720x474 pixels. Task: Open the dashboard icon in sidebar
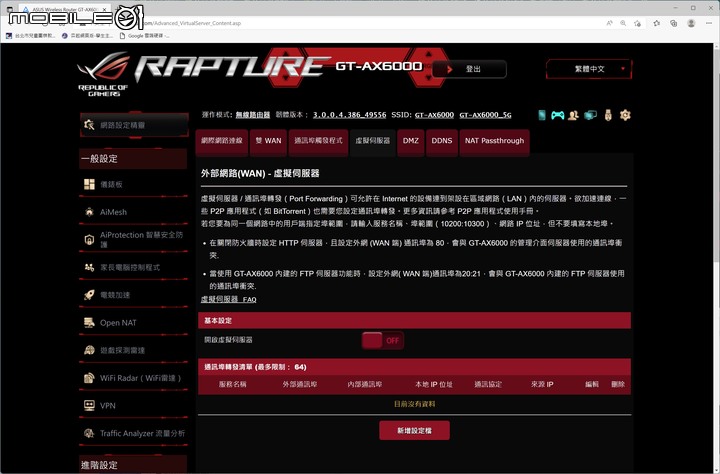[x=89, y=184]
